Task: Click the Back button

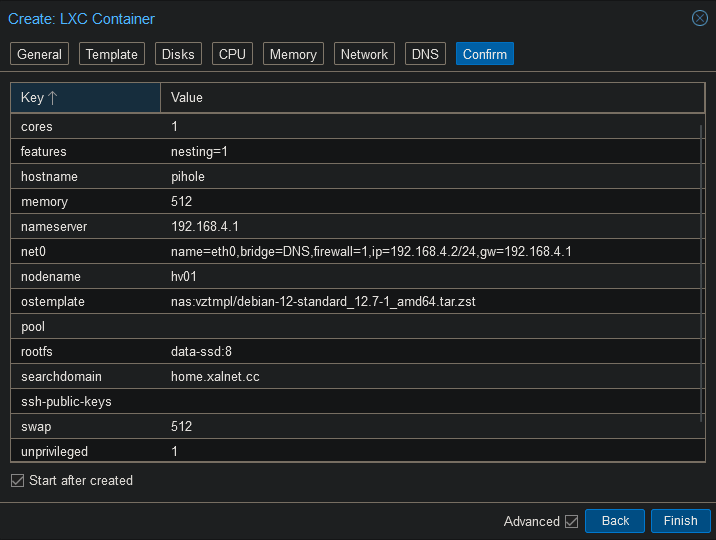Action: pos(615,521)
